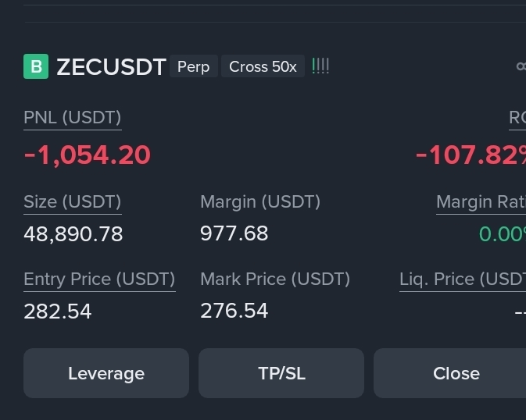Show Liq. Price label tooltip
The height and width of the screenshot is (420, 526).
(463, 279)
